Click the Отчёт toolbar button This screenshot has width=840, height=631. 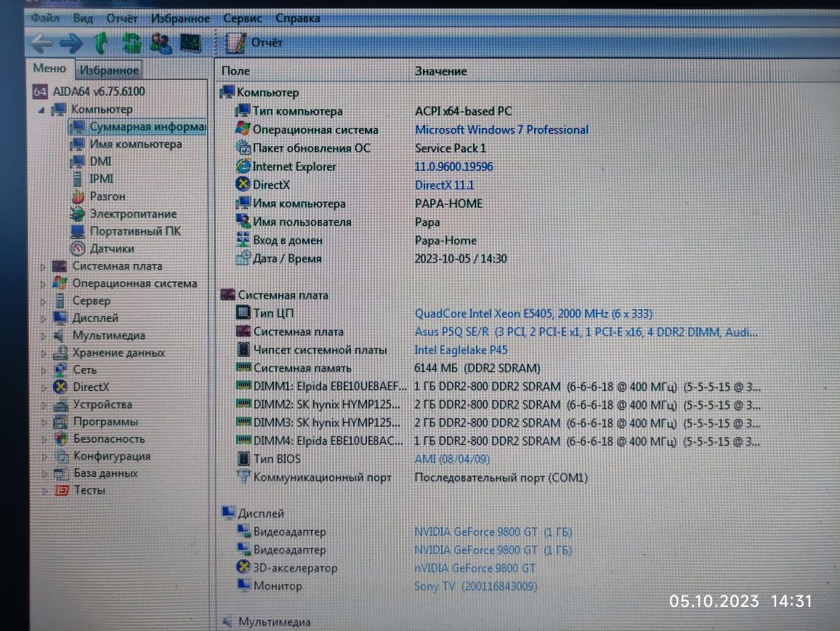point(254,43)
